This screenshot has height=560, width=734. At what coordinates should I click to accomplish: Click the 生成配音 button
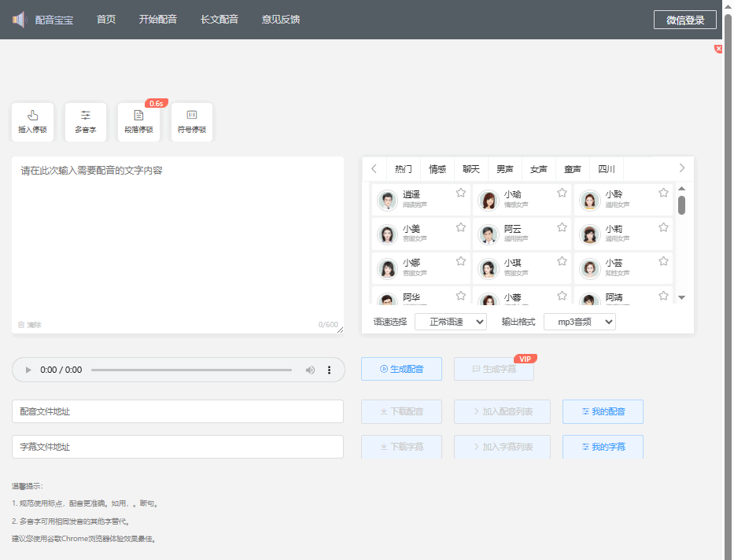(x=401, y=369)
